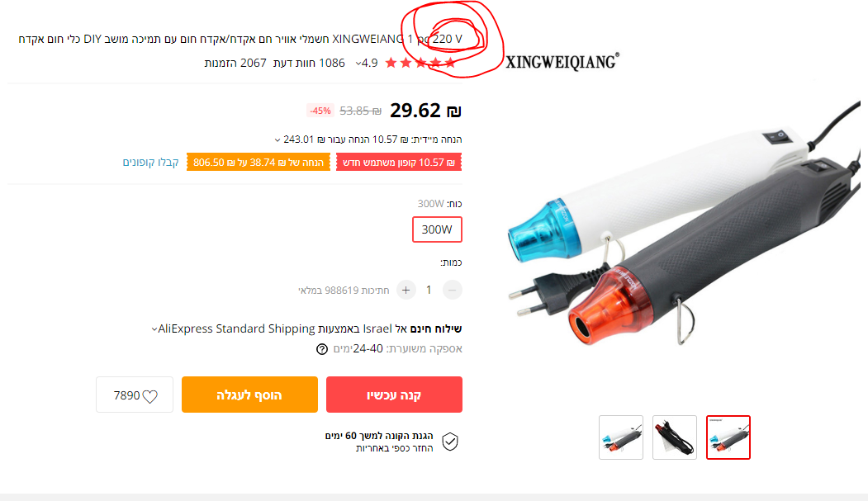Select the middle black heat gun thumbnail

coord(675,437)
